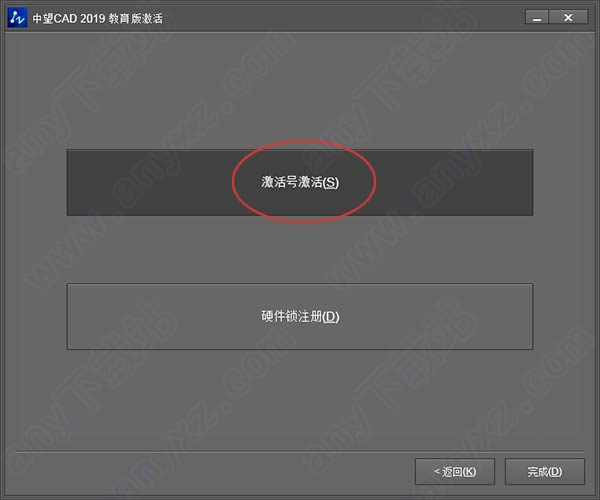
Task: Dismiss the dialog using the X icon
Action: pyautogui.click(x=569, y=18)
